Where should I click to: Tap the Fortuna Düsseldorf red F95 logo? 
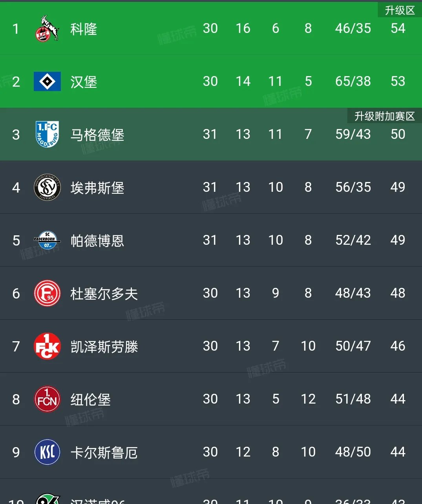point(47,293)
